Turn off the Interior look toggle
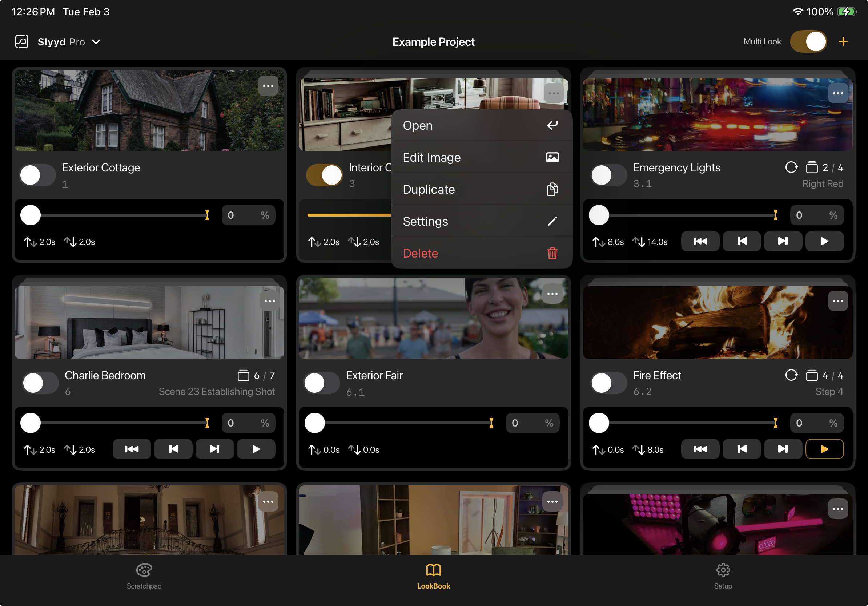 pyautogui.click(x=324, y=175)
